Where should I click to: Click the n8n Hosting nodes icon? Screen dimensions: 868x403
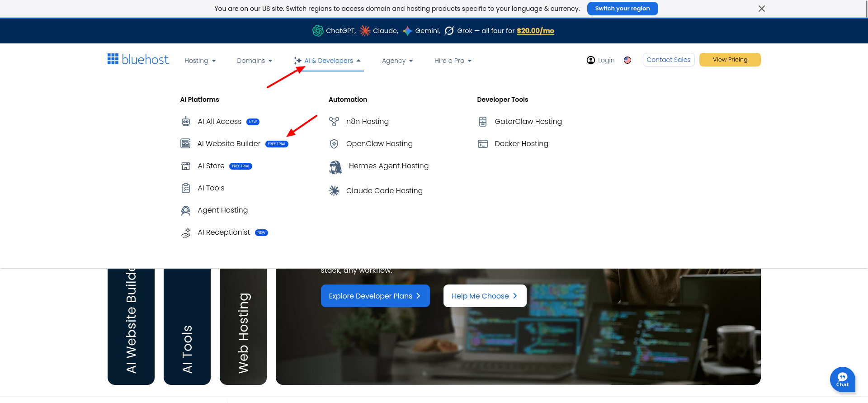point(334,122)
